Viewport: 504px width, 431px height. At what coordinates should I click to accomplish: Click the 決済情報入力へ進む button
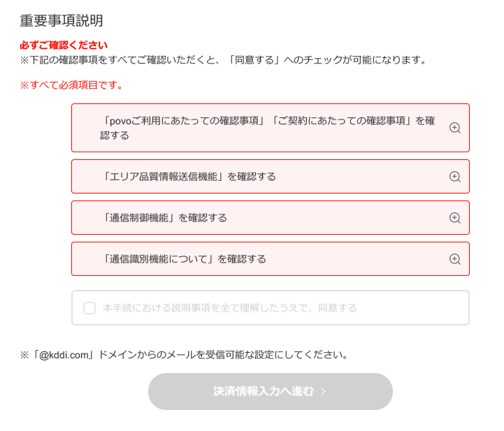point(271,391)
